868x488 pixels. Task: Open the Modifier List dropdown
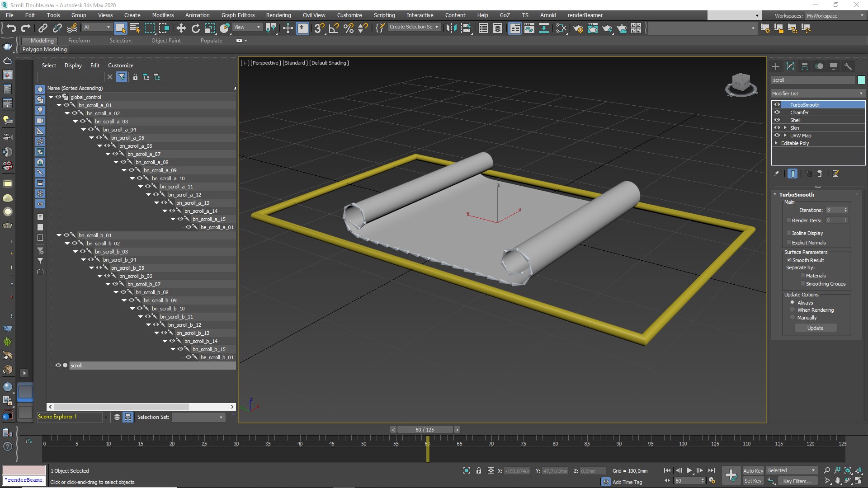click(817, 94)
